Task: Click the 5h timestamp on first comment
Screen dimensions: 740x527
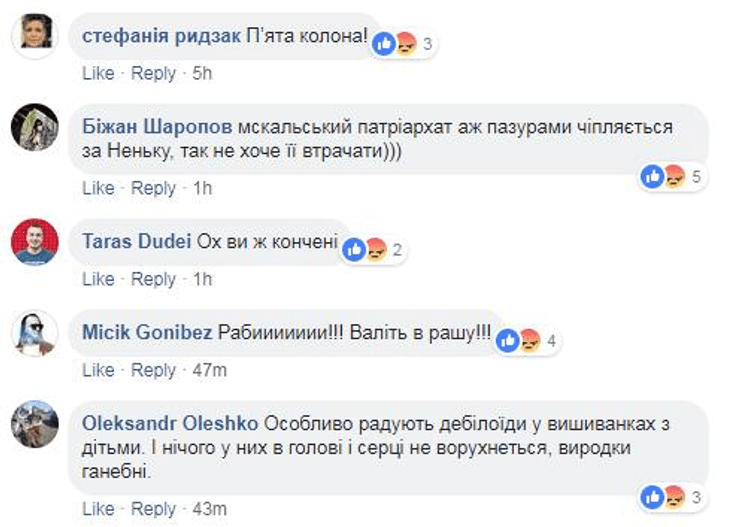Action: [202, 73]
